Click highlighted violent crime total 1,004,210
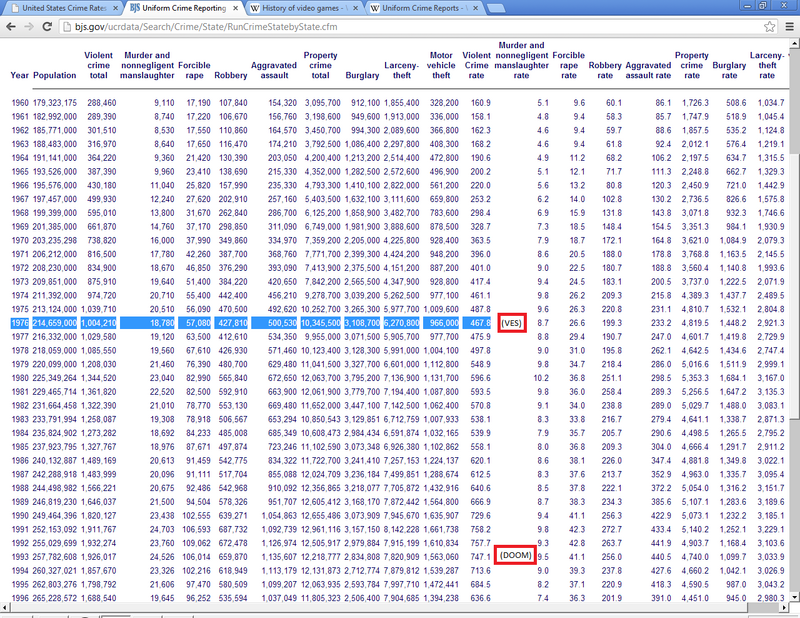This screenshot has height=618, width=800. [x=98, y=323]
